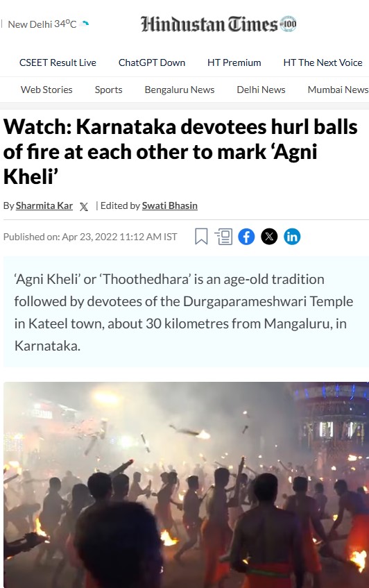Click the Agni Kheli festival image

coord(186,485)
